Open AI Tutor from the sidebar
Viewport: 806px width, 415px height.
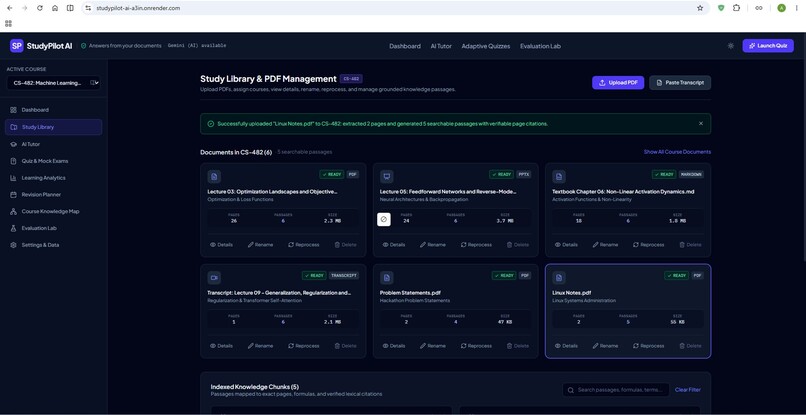(53, 145)
